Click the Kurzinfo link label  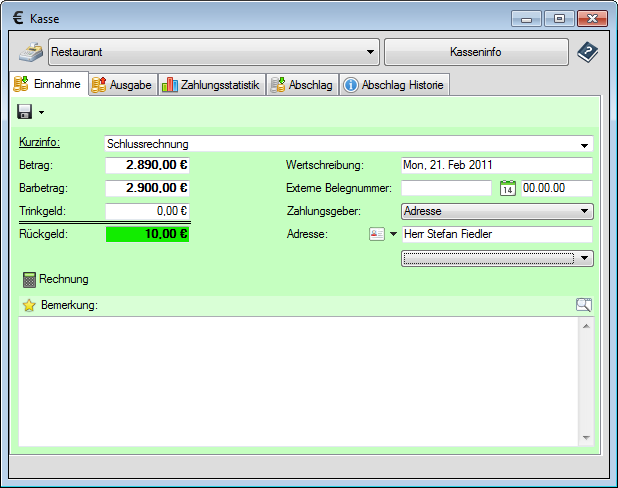pos(40,143)
